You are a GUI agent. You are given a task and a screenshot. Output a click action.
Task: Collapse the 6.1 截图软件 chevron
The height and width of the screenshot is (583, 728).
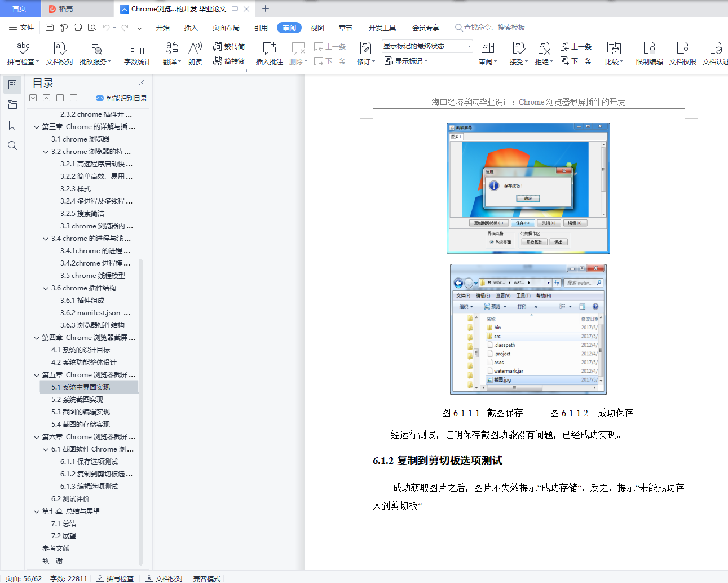[46, 449]
